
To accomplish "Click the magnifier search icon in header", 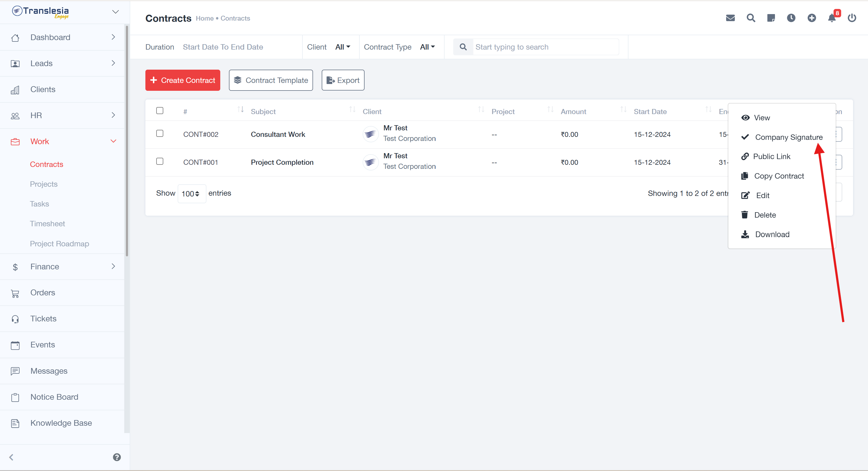I will [x=751, y=18].
